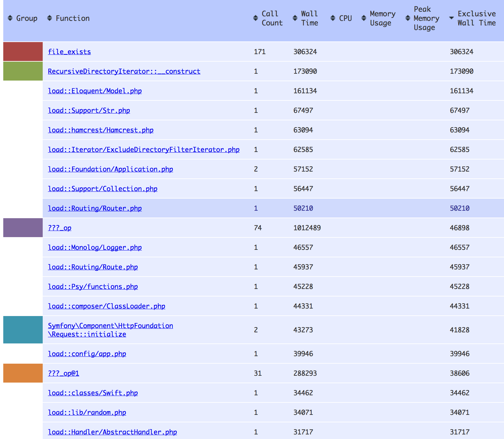
Task: Select the orange swatch next to ???_op@1
Action: point(23,373)
